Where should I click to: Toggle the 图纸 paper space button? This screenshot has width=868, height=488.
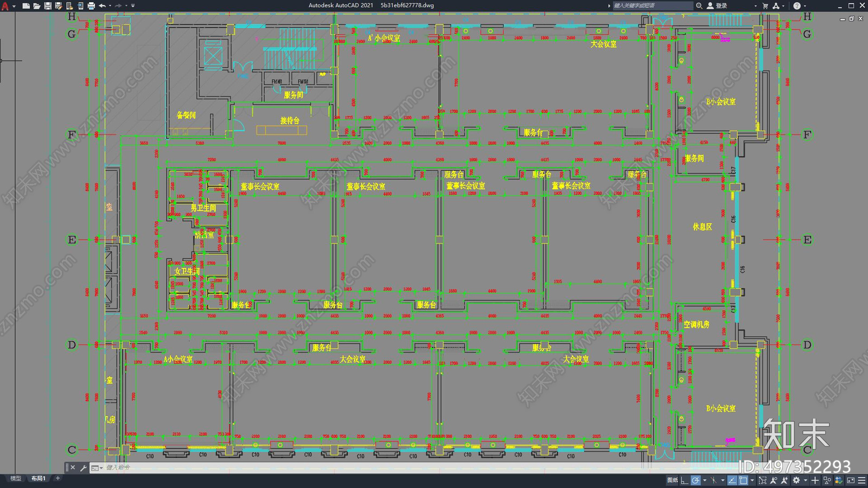click(673, 480)
